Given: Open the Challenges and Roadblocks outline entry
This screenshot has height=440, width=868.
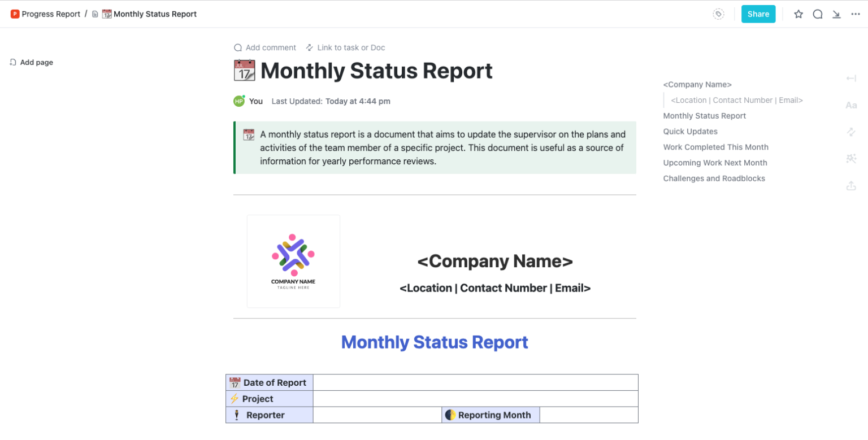Looking at the screenshot, I should [714, 178].
